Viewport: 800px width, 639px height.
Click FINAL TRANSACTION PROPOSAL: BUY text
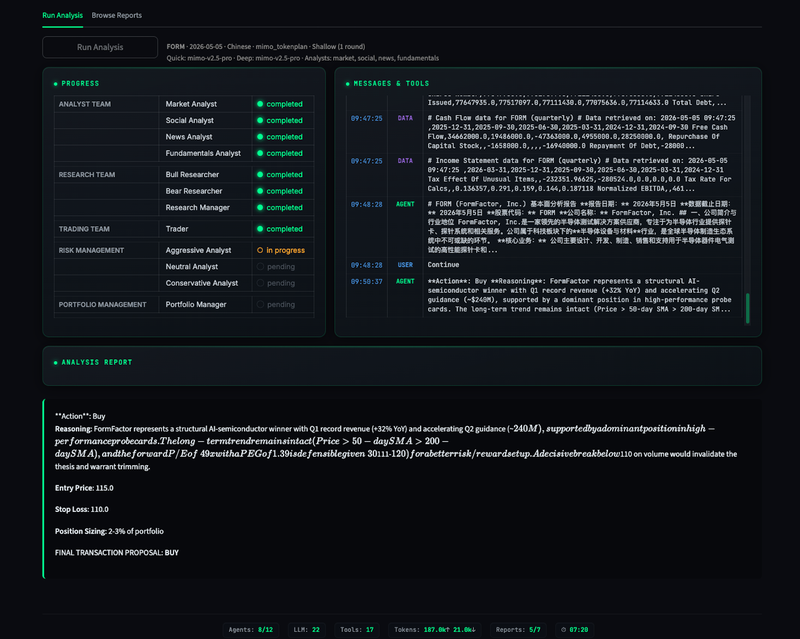coord(117,553)
